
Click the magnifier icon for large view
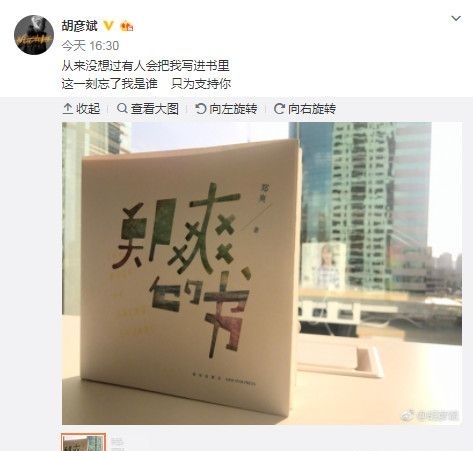coord(122,108)
